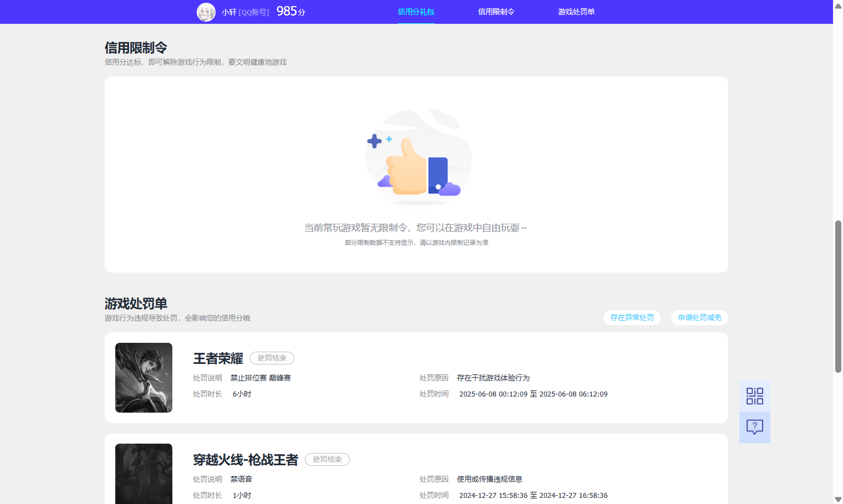Switch to the 游戏处罚单 tab
The height and width of the screenshot is (504, 843).
tap(576, 11)
